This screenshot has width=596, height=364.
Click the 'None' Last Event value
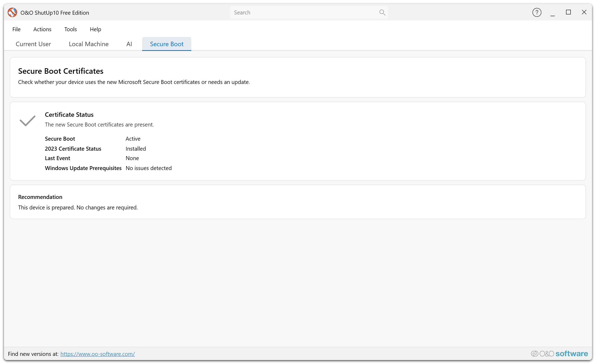click(132, 158)
